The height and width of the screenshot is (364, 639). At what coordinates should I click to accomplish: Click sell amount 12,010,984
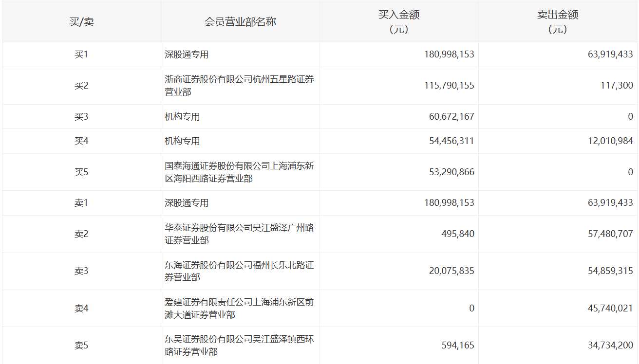pyautogui.click(x=610, y=141)
